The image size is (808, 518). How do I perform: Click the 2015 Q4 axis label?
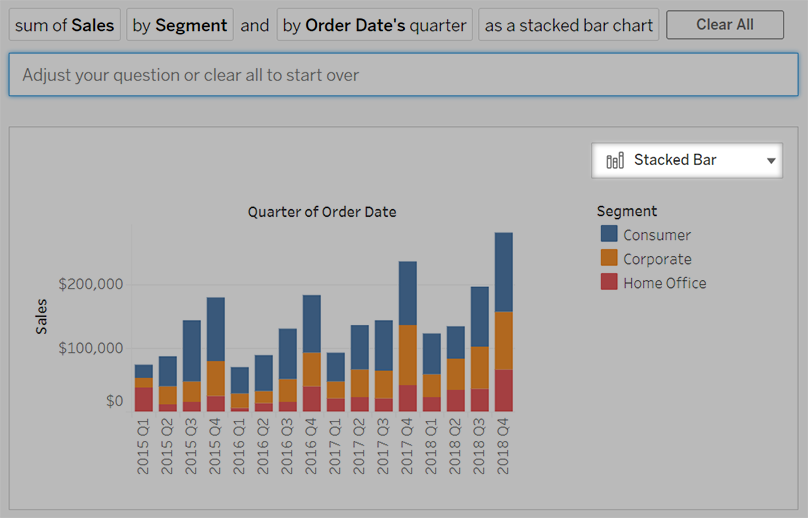(215, 447)
